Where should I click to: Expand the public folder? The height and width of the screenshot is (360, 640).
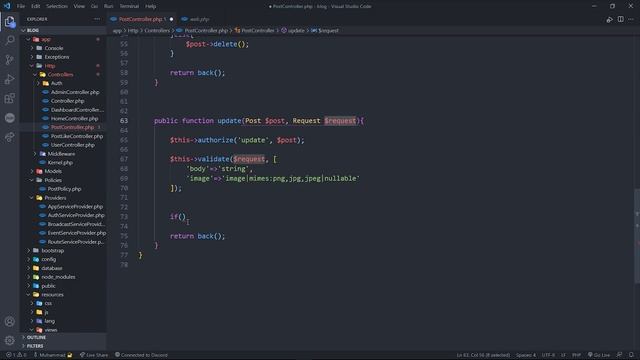[x=63, y=286]
